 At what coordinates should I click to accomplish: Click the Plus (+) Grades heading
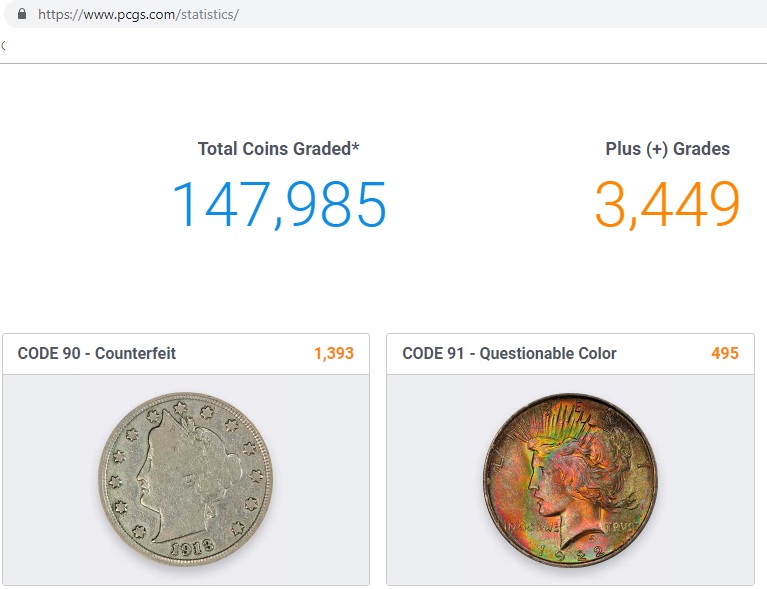point(668,149)
